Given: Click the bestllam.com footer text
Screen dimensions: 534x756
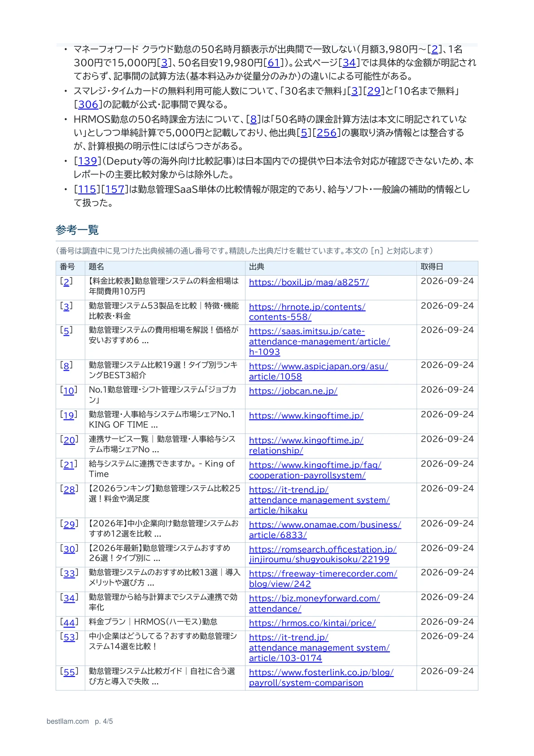Looking at the screenshot, I should pyautogui.click(x=68, y=721).
